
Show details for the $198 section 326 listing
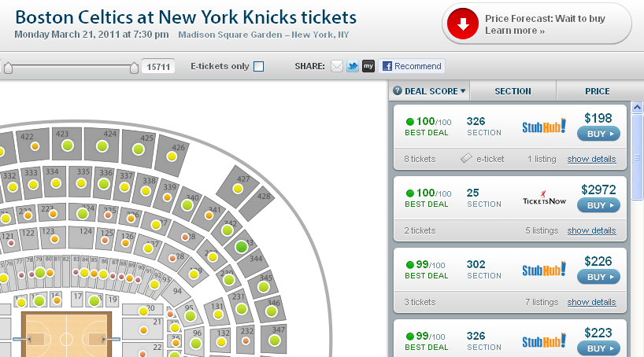pyautogui.click(x=591, y=159)
